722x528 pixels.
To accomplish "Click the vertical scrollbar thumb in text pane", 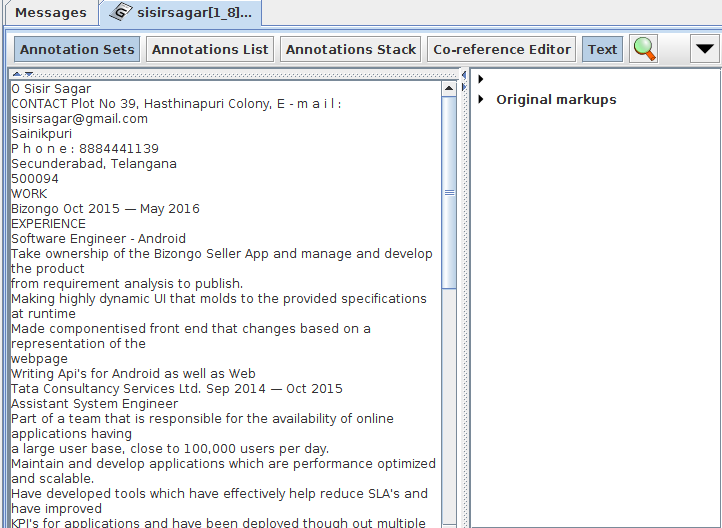I will coord(448,190).
